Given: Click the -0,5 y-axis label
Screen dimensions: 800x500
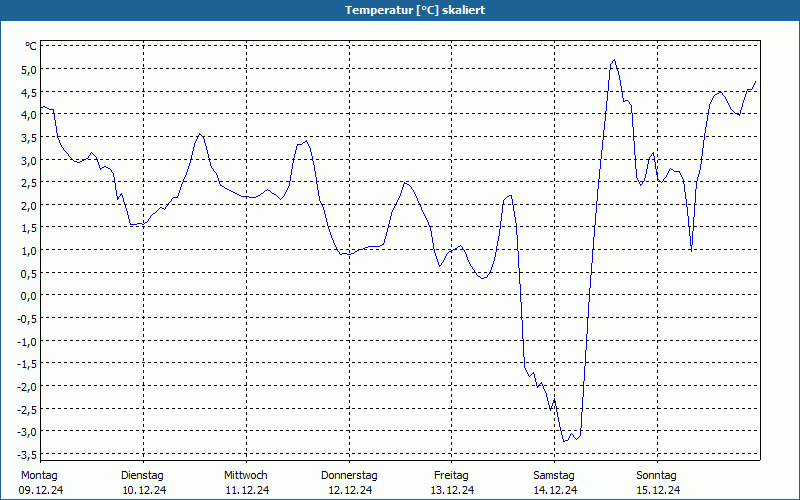Looking at the screenshot, I should (27, 318).
